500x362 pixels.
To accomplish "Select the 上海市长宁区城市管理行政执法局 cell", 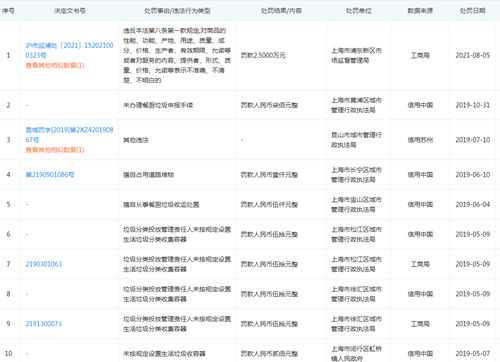I will click(x=356, y=175).
